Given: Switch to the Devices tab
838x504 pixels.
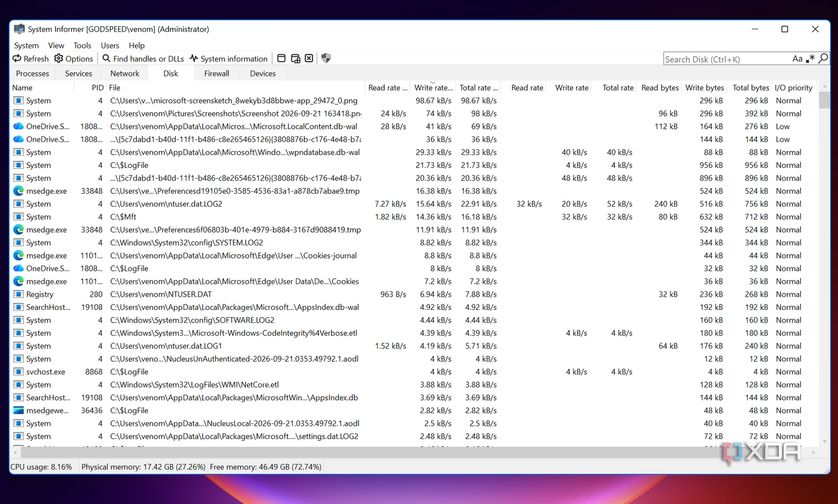Looking at the screenshot, I should tap(263, 73).
